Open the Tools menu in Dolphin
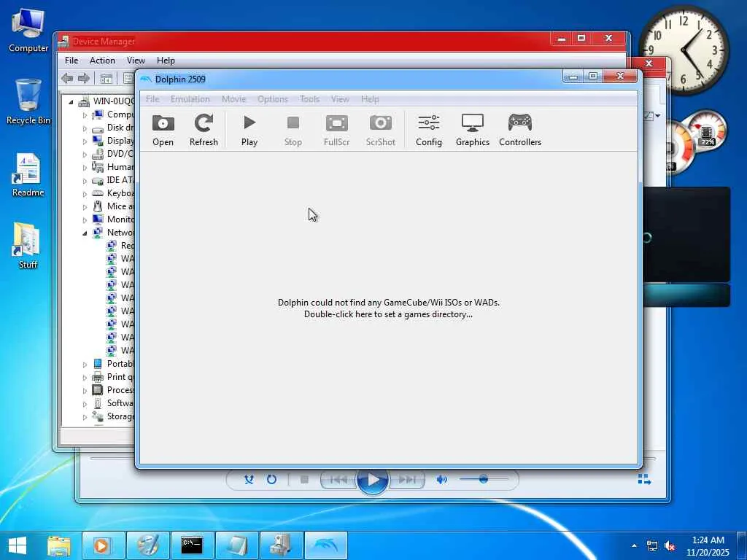The width and height of the screenshot is (747, 560). point(309,99)
